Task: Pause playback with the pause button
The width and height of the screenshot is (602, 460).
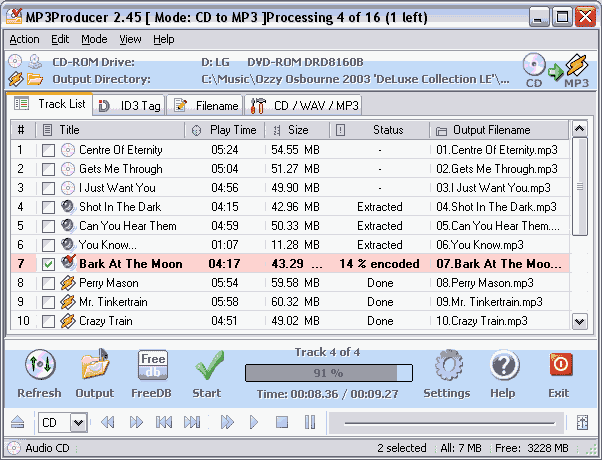Action: [x=310, y=422]
